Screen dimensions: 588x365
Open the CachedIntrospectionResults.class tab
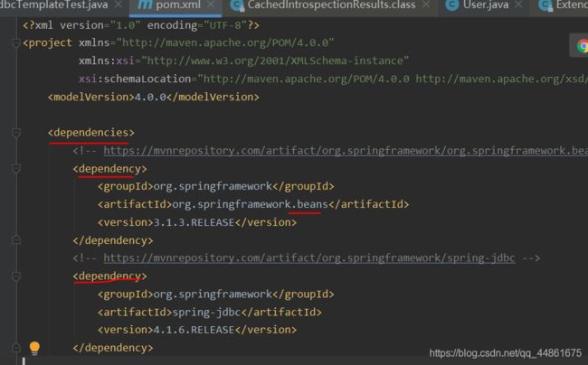click(331, 5)
